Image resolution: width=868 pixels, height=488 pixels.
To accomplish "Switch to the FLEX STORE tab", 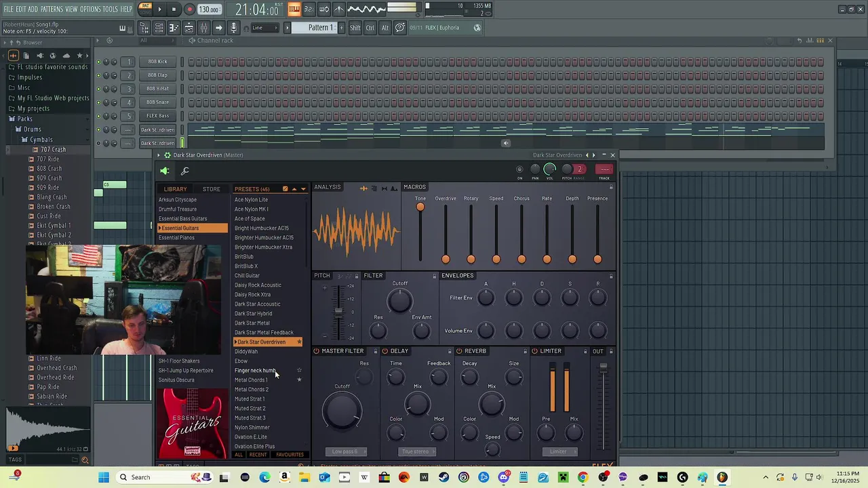I will click(x=212, y=189).
